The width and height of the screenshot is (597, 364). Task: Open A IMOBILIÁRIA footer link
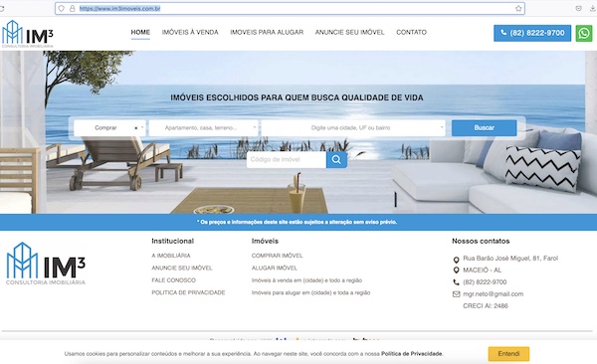tap(171, 256)
